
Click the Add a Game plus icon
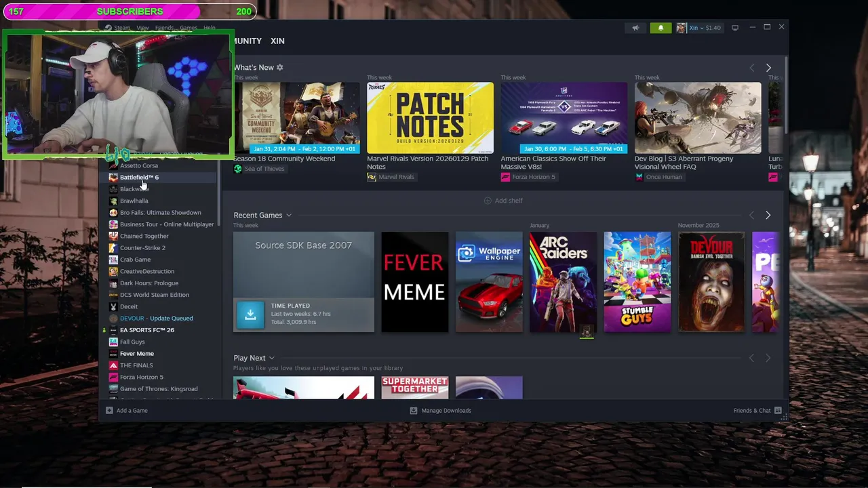point(109,410)
